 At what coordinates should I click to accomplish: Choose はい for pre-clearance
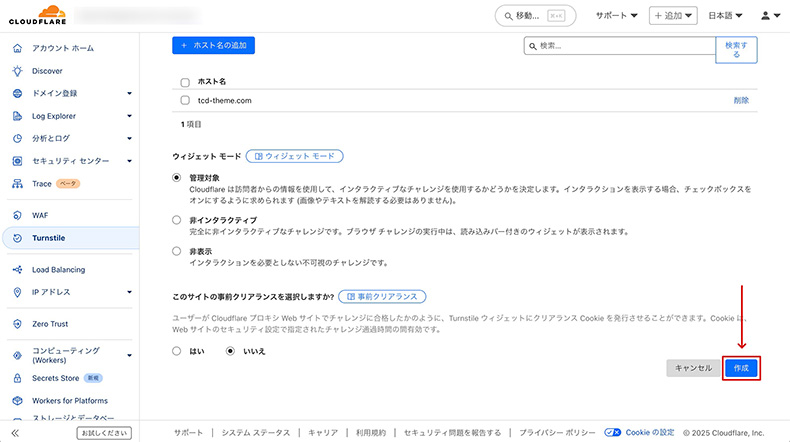tap(176, 351)
